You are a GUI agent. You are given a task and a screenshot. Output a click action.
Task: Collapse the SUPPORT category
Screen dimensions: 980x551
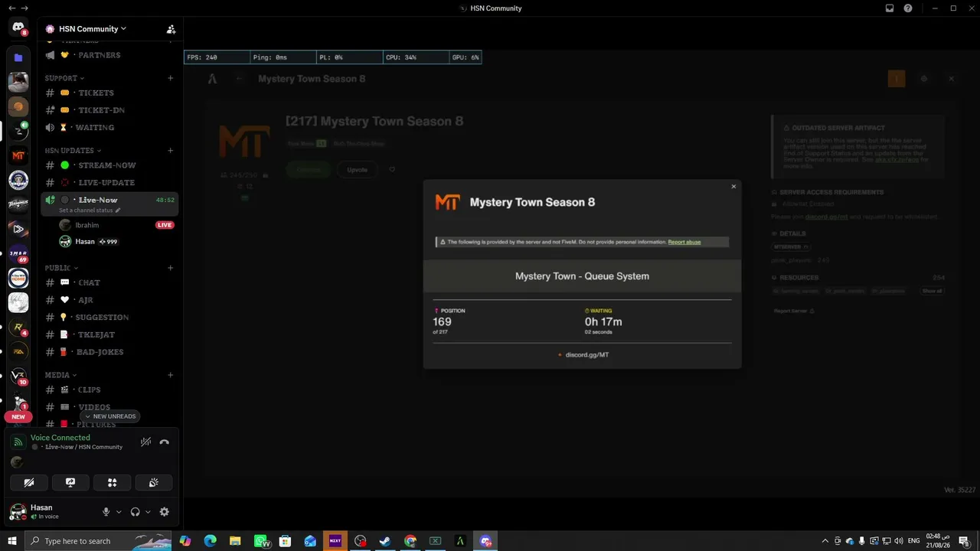pos(64,78)
